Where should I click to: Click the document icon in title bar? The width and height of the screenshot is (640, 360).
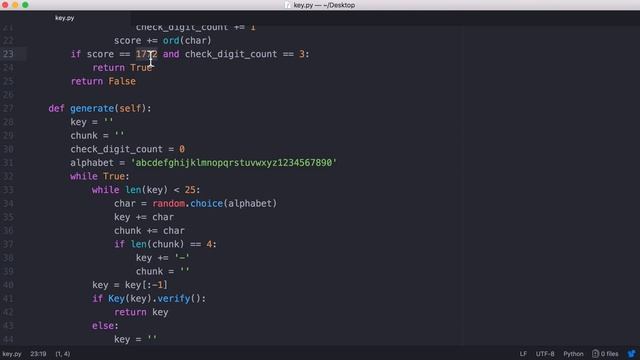click(288, 5)
